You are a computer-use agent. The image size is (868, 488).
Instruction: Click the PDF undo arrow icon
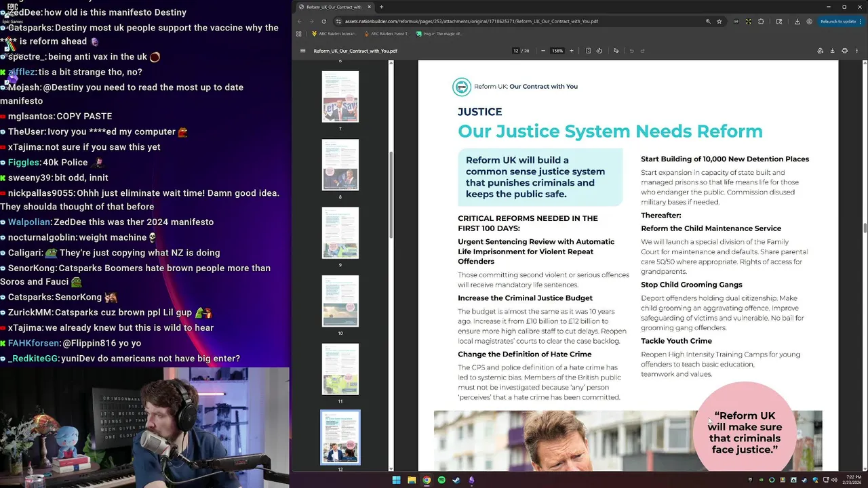click(x=631, y=51)
